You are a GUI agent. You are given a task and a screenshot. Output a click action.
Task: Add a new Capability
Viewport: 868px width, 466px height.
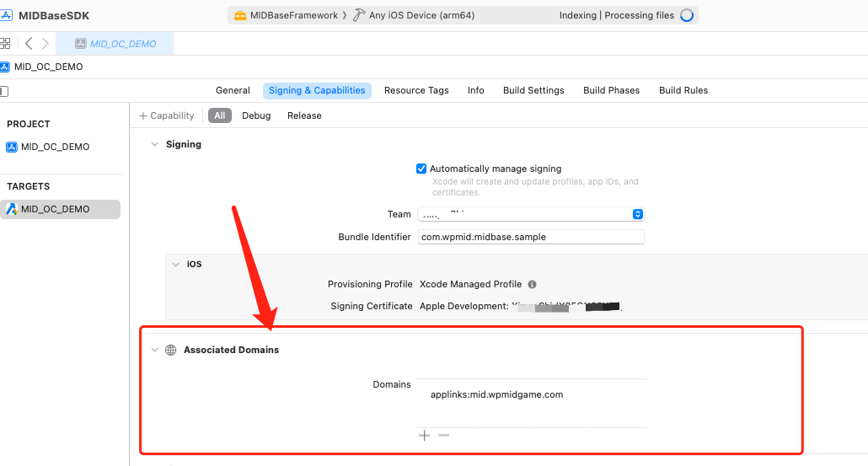[167, 115]
